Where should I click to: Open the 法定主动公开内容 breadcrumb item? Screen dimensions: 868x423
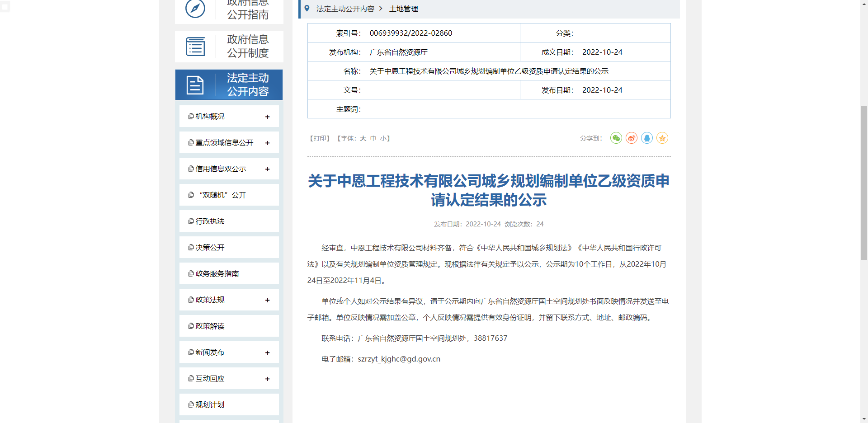coord(345,9)
